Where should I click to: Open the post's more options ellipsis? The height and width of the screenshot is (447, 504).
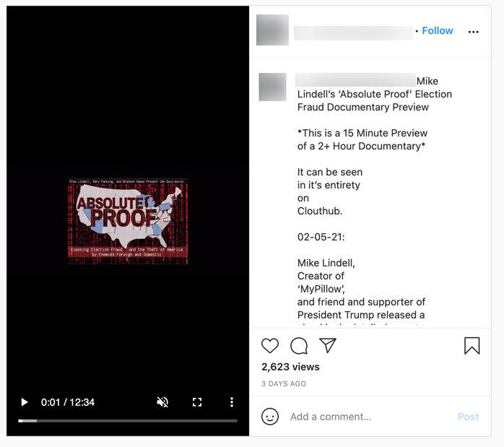[474, 32]
